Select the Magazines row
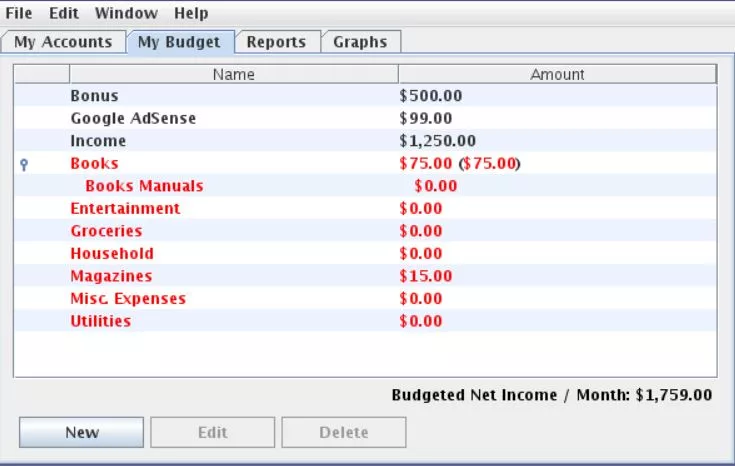Screen dimensions: 735x466 click(x=366, y=276)
